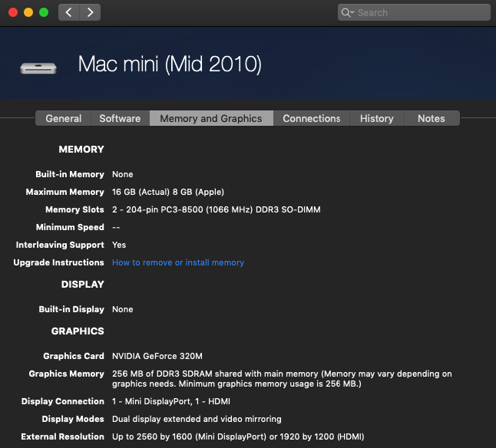Viewport: 496px width, 448px height.
Task: Click the 'Minimum Speed' label
Action: click(70, 228)
